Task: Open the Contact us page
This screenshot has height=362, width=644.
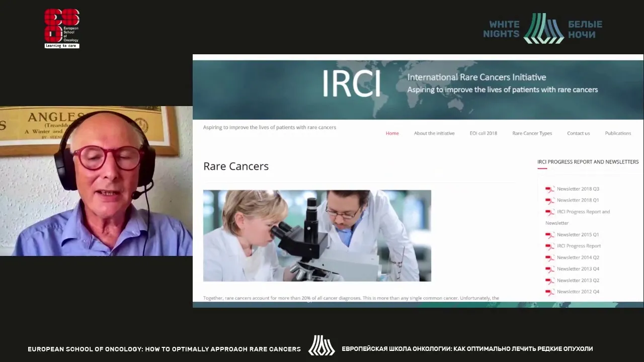Action: (x=578, y=133)
